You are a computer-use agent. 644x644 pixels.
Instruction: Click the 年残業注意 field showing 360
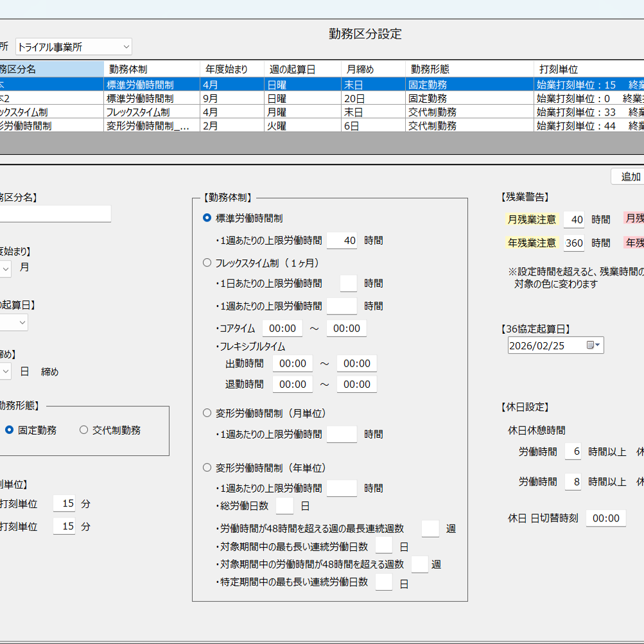click(x=574, y=243)
